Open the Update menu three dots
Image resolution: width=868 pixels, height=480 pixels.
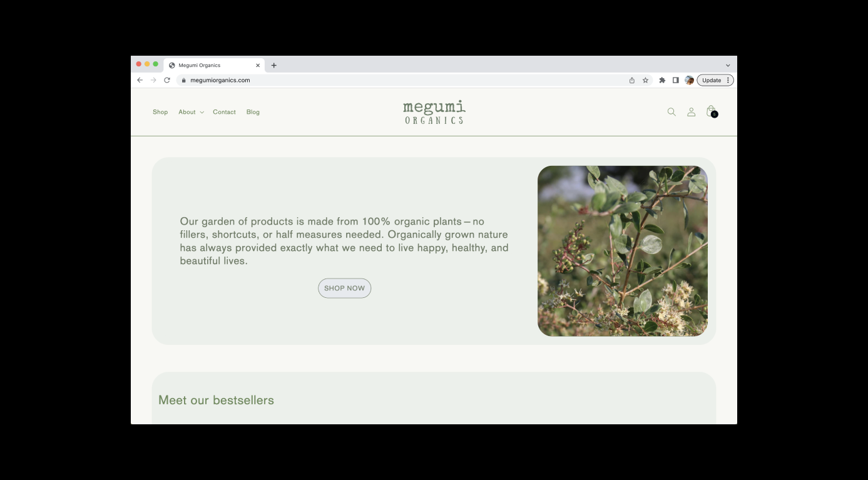coord(728,80)
